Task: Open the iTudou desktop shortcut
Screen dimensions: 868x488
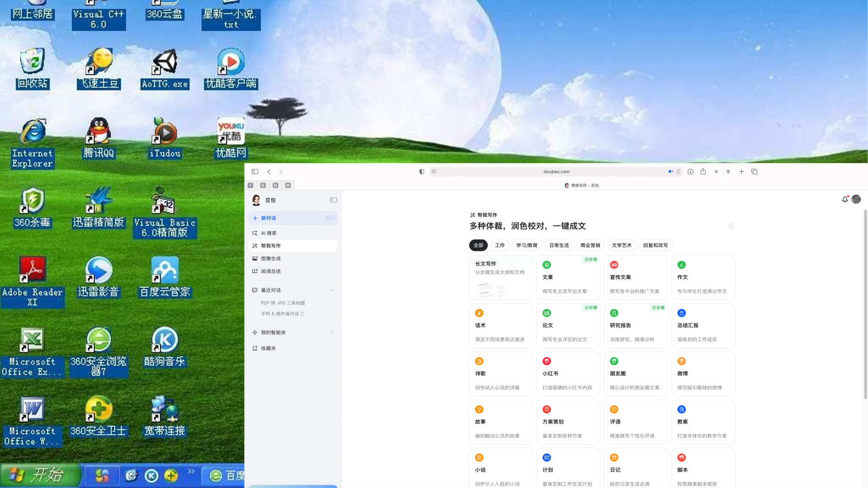Action: [165, 138]
